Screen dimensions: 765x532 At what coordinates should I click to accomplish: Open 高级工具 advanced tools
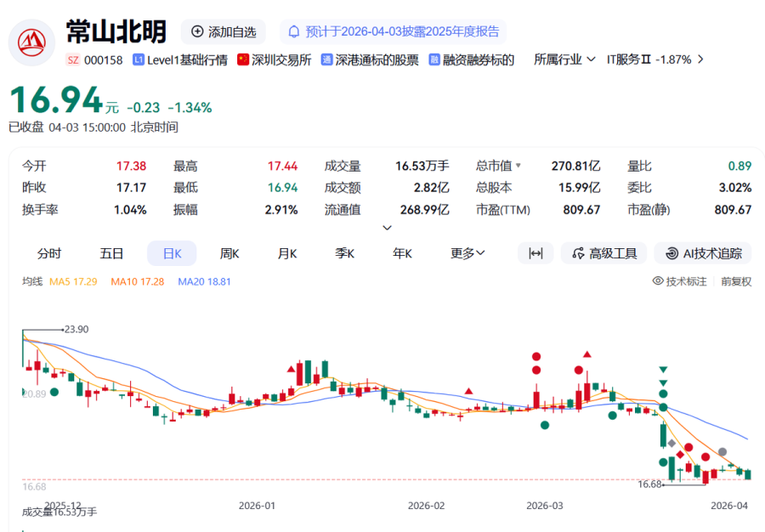coord(604,253)
